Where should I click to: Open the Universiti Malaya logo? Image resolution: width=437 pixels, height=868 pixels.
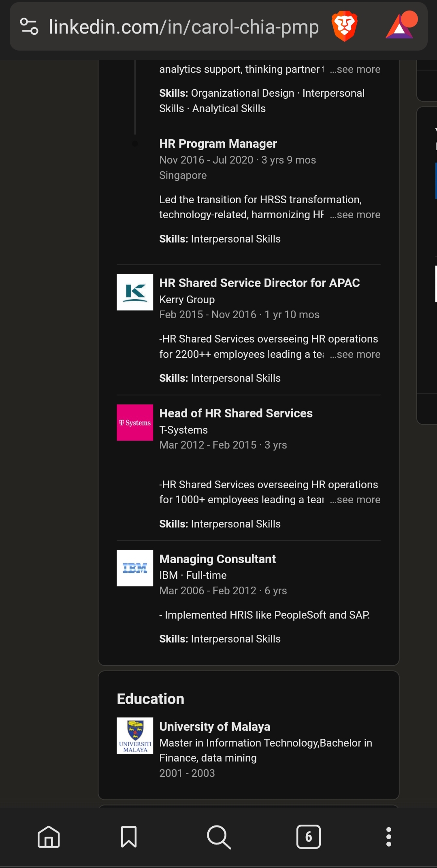tap(135, 736)
